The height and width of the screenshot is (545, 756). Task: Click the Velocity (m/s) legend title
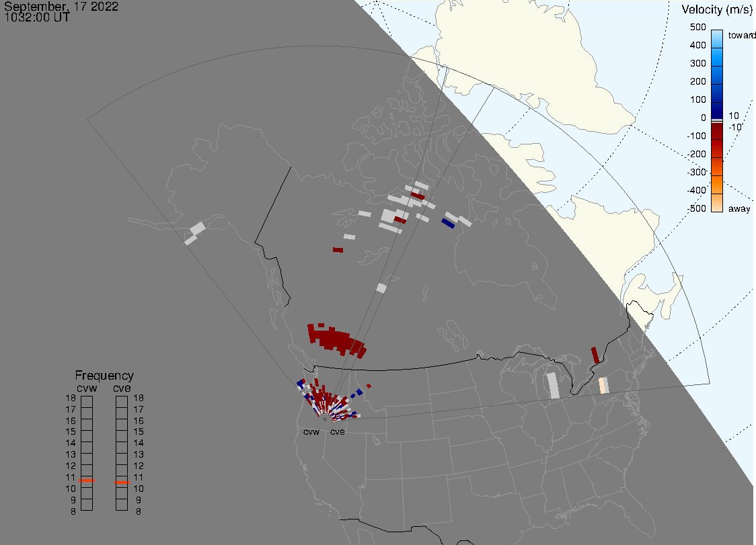click(x=716, y=9)
